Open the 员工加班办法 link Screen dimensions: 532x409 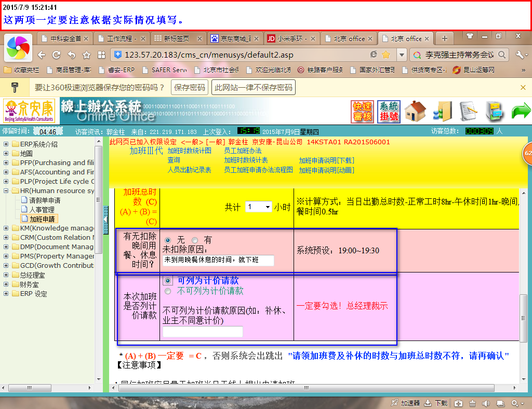(243, 151)
